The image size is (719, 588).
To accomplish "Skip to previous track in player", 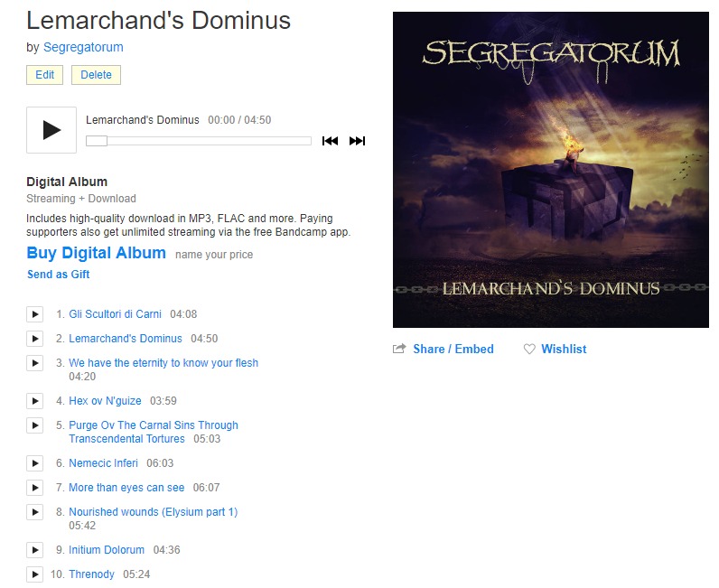I will (330, 141).
